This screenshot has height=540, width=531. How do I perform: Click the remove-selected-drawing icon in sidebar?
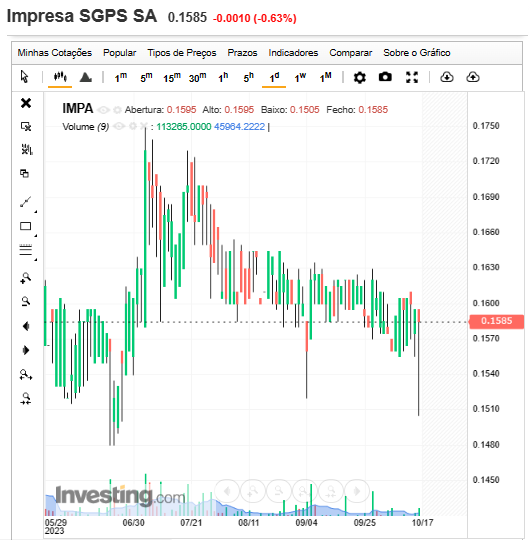(x=26, y=126)
